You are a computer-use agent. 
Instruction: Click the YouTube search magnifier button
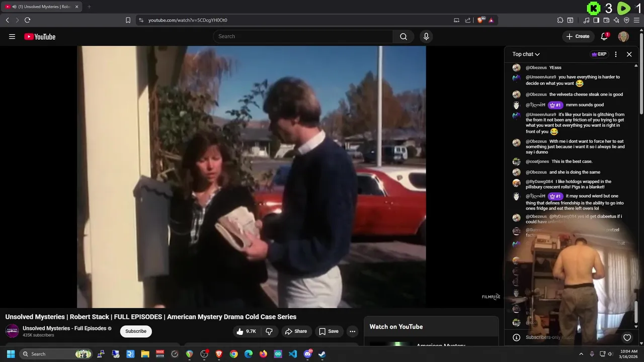pos(404,36)
